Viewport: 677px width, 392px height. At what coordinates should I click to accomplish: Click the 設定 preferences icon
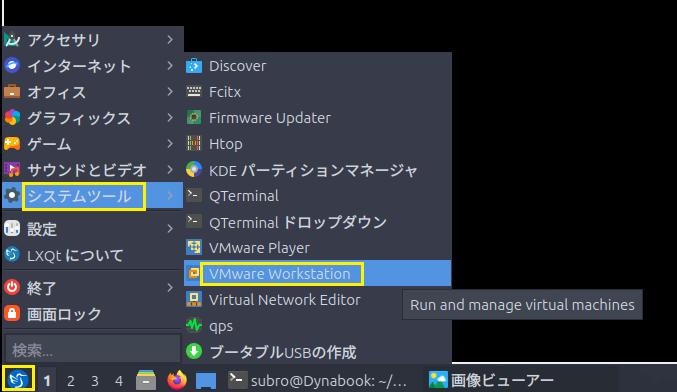(x=12, y=228)
